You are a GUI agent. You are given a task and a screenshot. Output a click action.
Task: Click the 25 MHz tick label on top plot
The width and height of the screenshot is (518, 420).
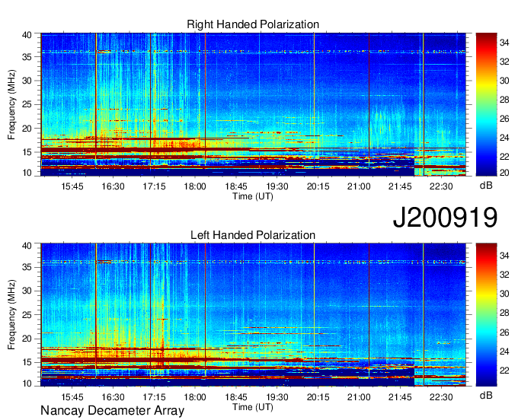coord(27,105)
